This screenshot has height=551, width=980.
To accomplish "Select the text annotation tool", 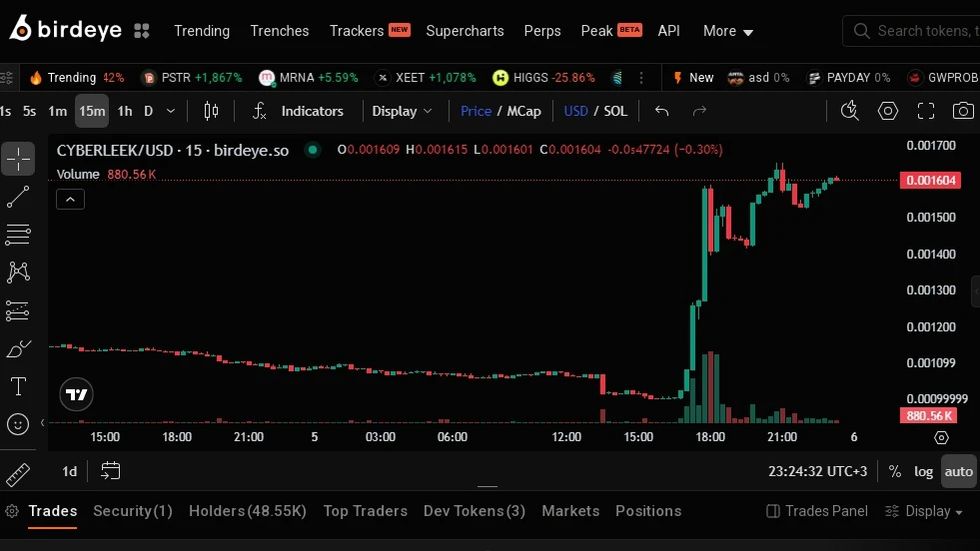I will tap(18, 386).
